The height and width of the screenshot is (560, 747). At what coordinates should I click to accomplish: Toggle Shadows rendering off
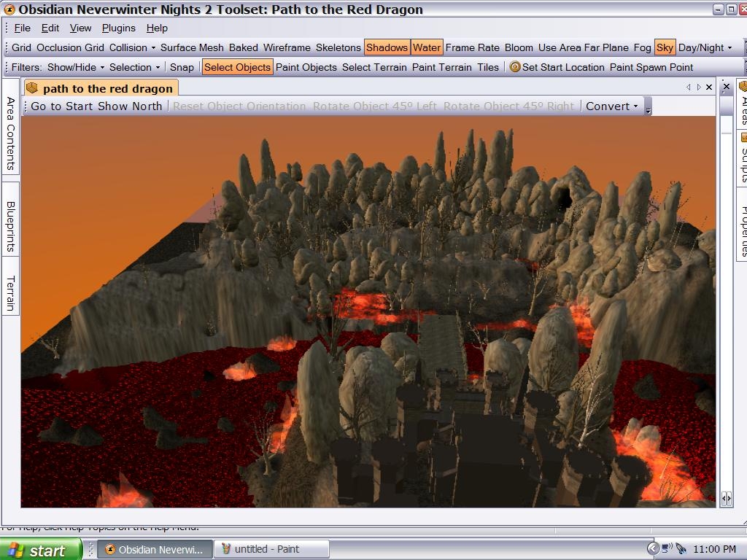coord(387,47)
